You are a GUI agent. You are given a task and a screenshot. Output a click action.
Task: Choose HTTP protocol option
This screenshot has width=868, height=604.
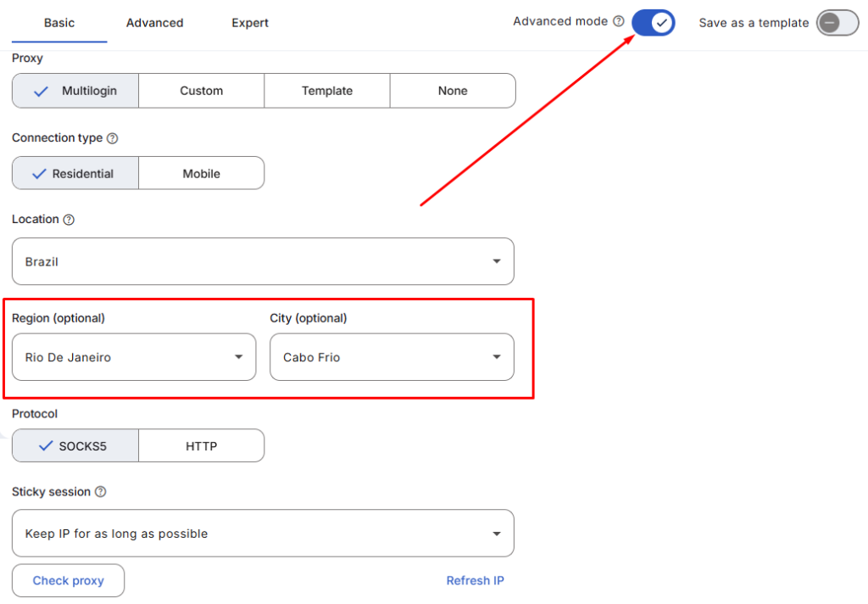point(201,445)
